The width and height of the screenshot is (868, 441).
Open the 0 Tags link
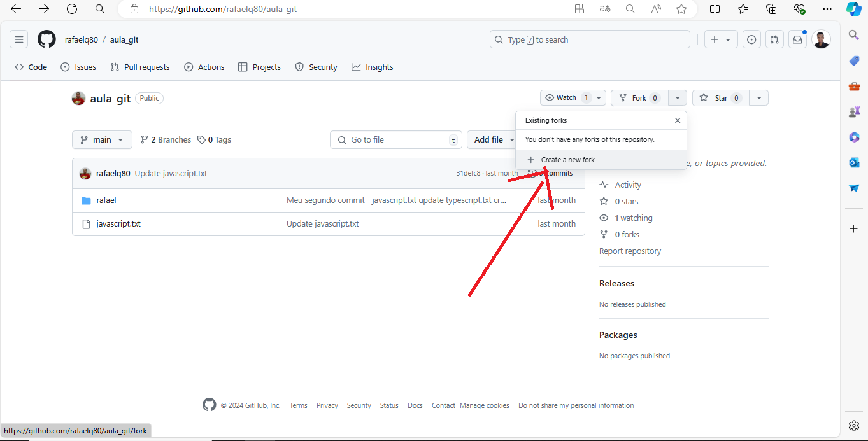214,139
